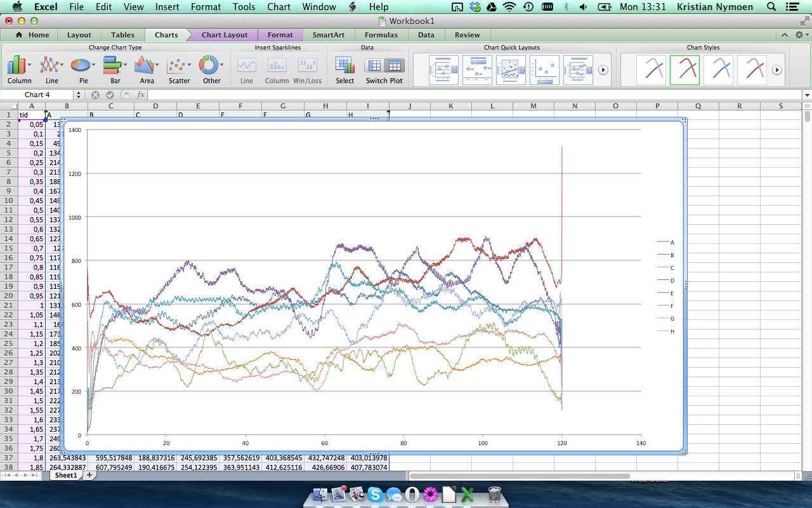This screenshot has height=508, width=812.
Task: Open the formula builder fx button
Action: pos(140,95)
